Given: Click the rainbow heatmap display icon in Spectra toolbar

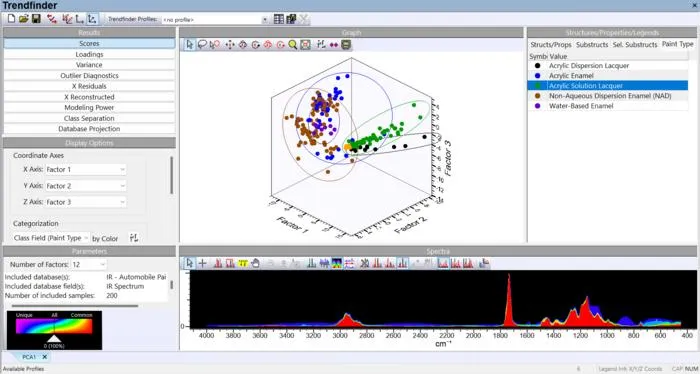Looking at the screenshot, I should 337,263.
